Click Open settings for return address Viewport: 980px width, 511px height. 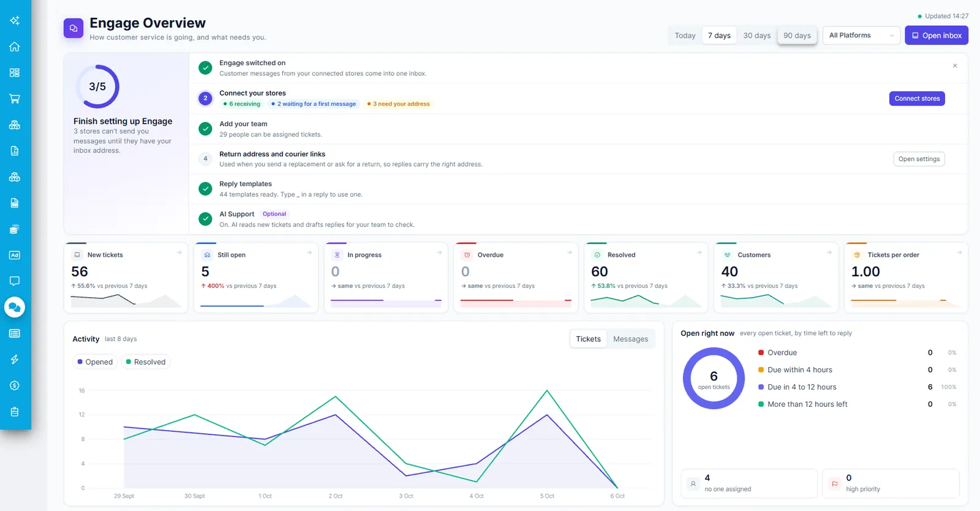(x=919, y=159)
